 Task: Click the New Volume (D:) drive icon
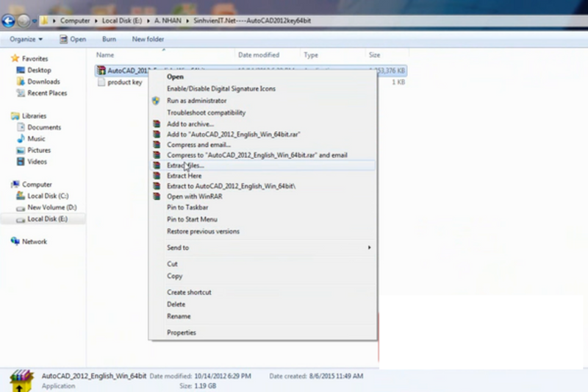[x=21, y=208]
